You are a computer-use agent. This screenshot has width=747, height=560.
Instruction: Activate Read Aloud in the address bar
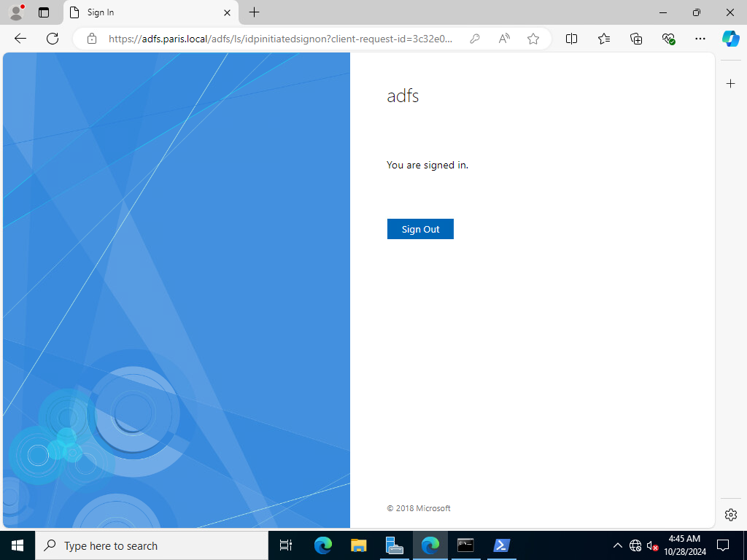point(504,39)
